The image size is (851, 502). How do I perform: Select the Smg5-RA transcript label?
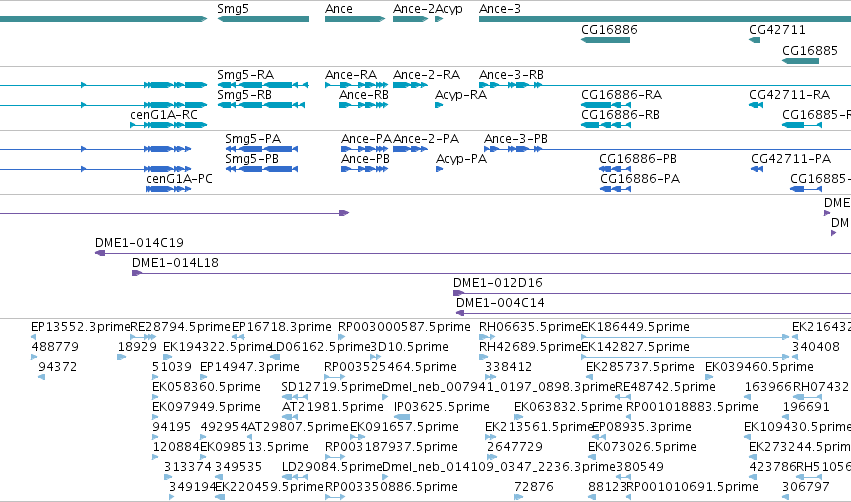click(x=245, y=75)
